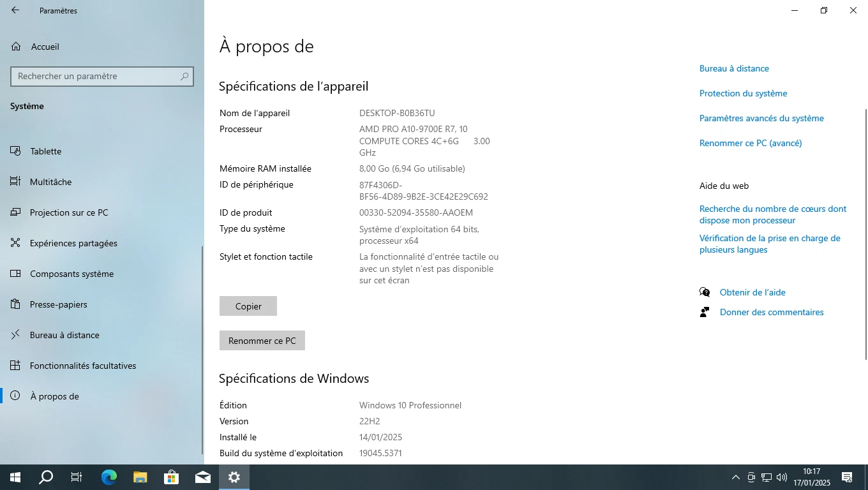
Task: Open File Explorer from the taskbar
Action: [x=140, y=477]
